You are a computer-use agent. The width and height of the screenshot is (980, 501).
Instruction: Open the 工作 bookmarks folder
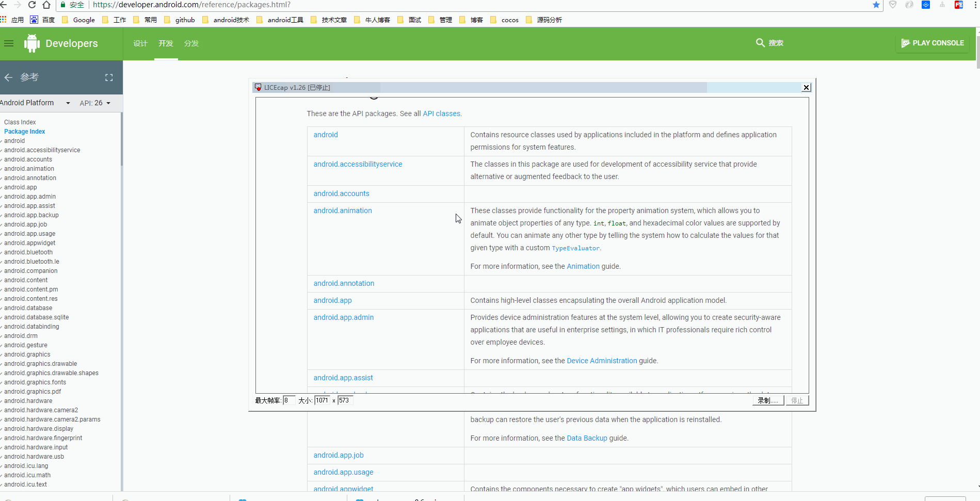click(114, 20)
